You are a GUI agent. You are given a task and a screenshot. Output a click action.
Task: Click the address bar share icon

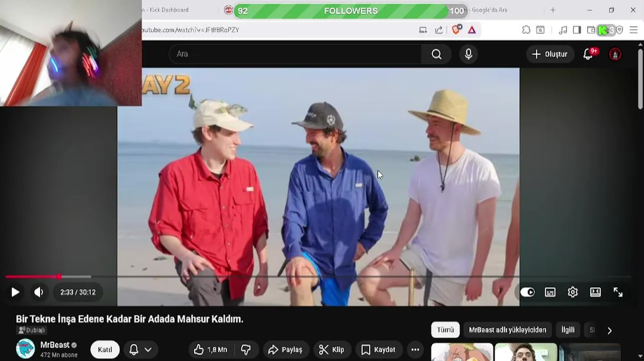point(439,30)
